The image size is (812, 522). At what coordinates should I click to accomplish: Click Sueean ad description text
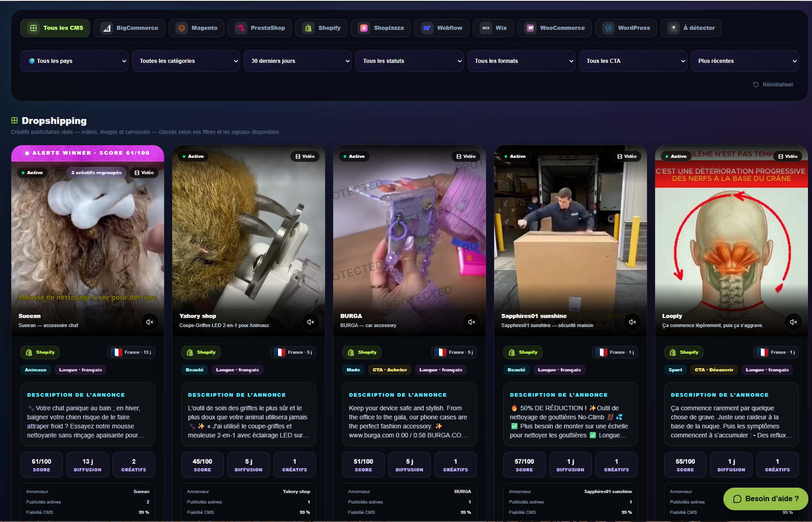(86, 422)
